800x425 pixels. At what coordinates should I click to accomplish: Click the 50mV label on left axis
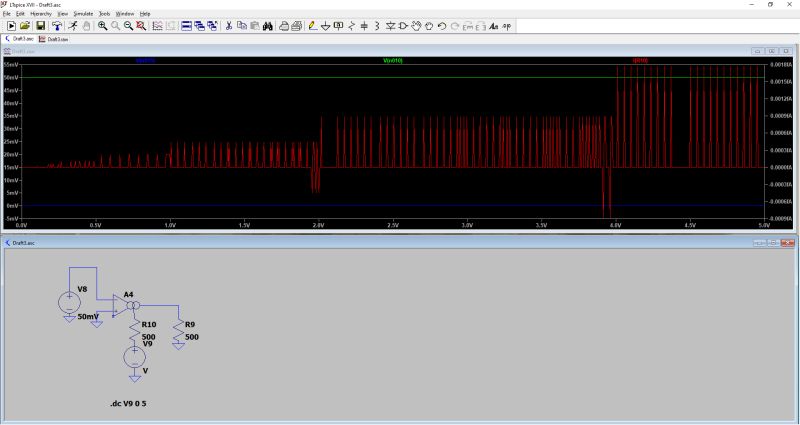11,78
